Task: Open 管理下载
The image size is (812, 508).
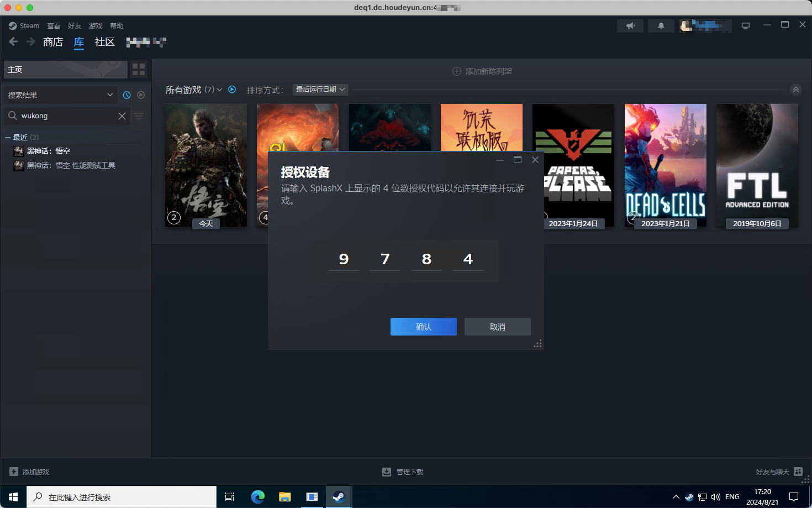Action: tap(403, 472)
